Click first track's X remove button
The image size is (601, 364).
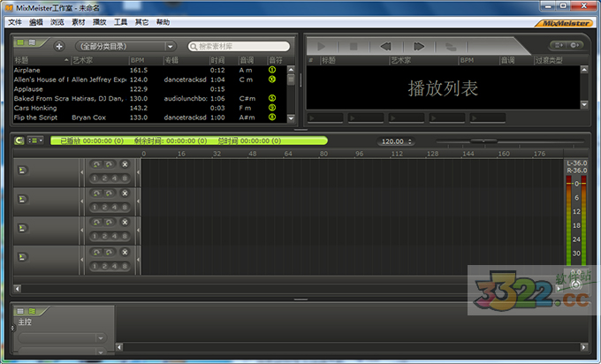tap(125, 164)
